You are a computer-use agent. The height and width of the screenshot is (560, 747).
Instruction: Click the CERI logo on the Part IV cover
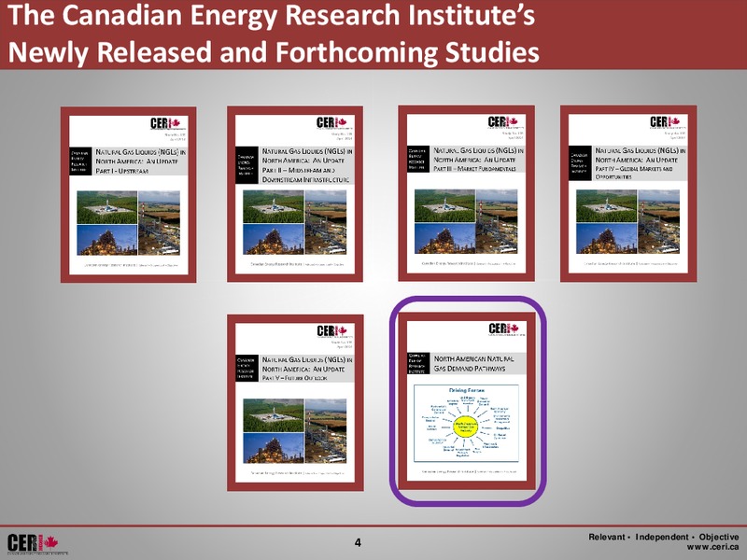point(668,122)
